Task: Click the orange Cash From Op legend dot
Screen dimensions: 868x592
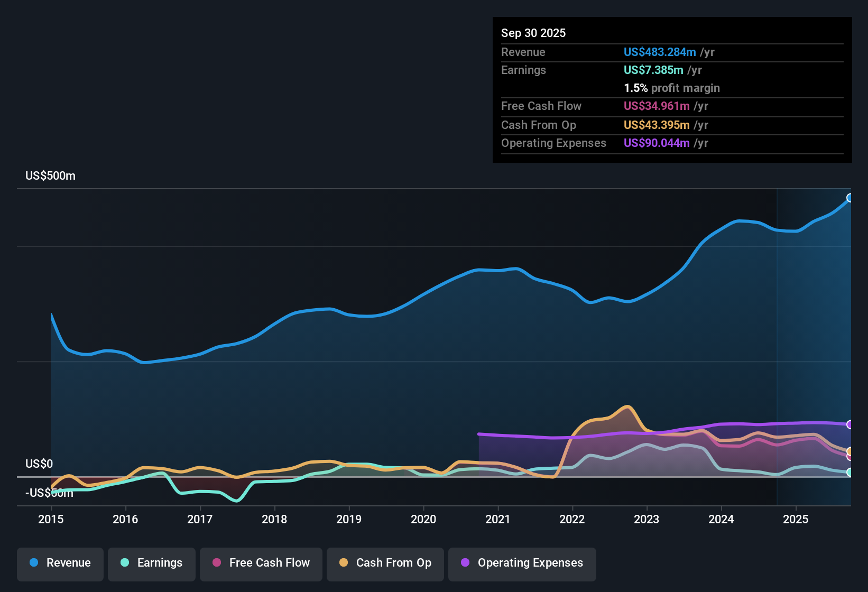Action: tap(343, 563)
